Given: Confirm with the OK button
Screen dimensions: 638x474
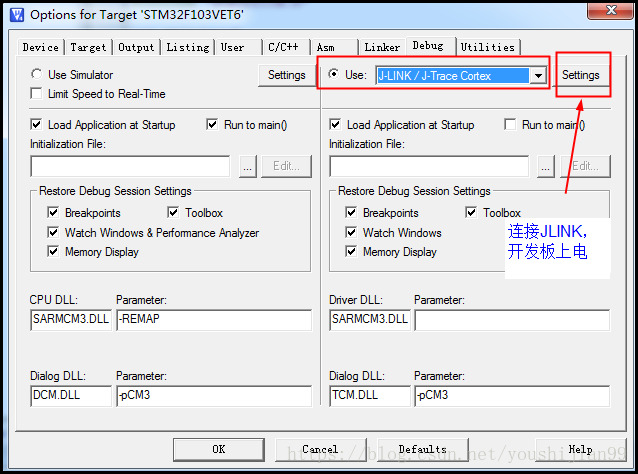Looking at the screenshot, I should [x=219, y=450].
